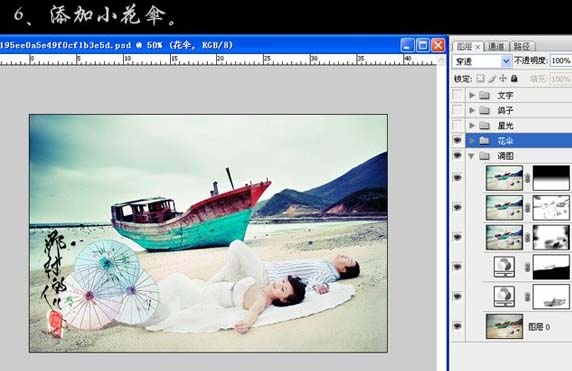Click the lock position move icon
572x371 pixels.
click(503, 78)
